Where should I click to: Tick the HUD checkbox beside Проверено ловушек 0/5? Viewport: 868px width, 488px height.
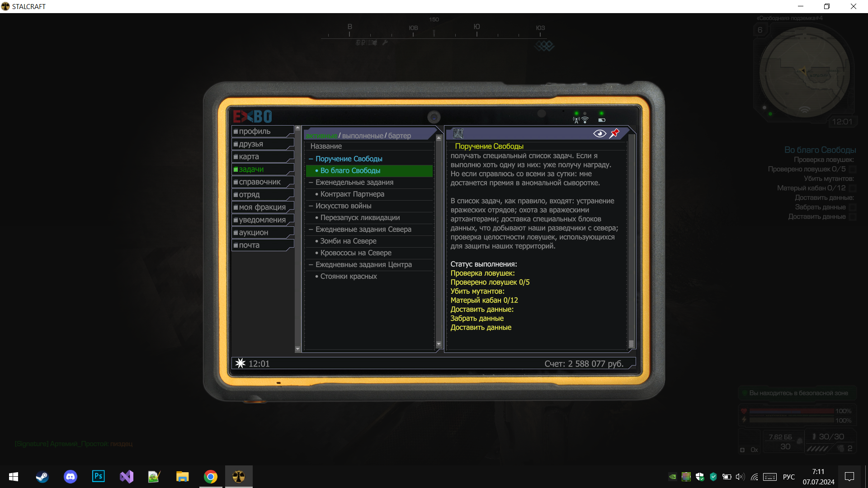(x=853, y=169)
